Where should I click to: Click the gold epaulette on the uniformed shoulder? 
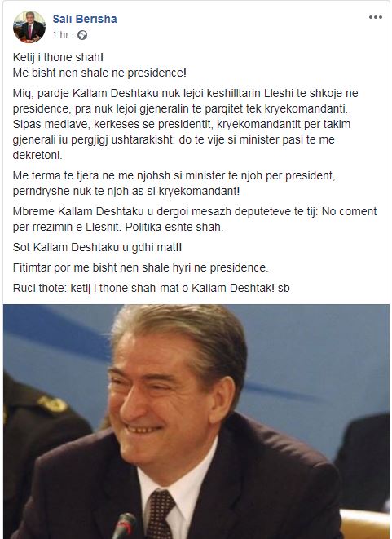53,404
